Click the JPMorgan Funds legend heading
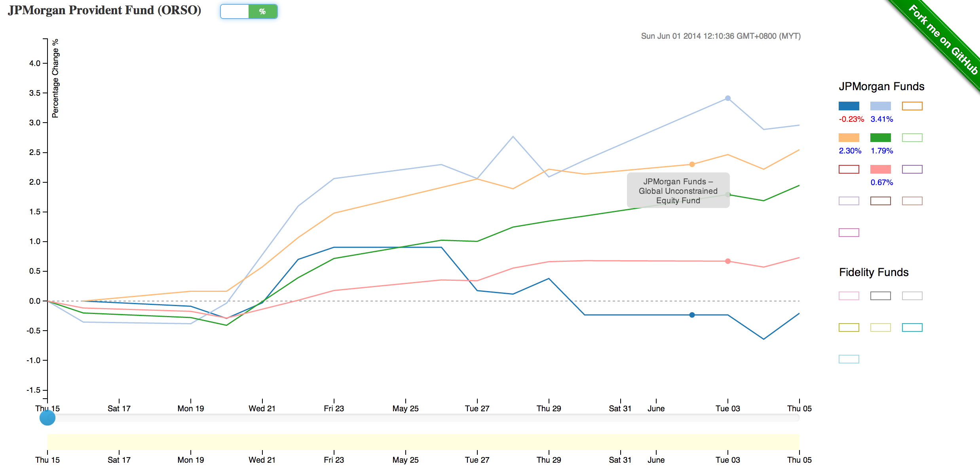Screen dimensions: 980x473 [881, 87]
